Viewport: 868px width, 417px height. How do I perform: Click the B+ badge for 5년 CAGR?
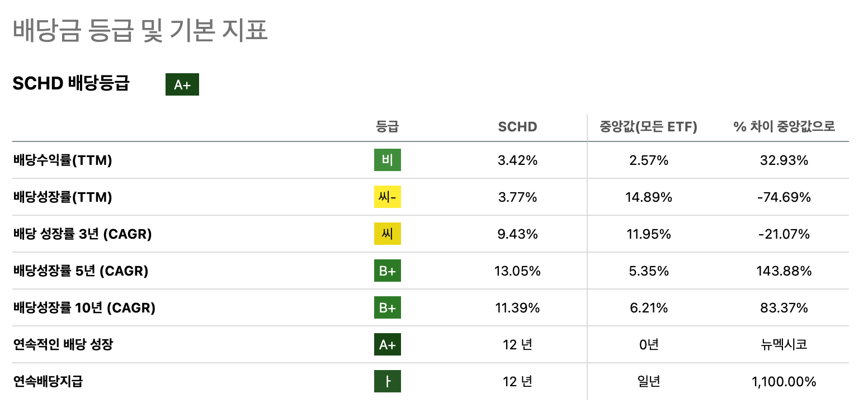click(x=388, y=271)
